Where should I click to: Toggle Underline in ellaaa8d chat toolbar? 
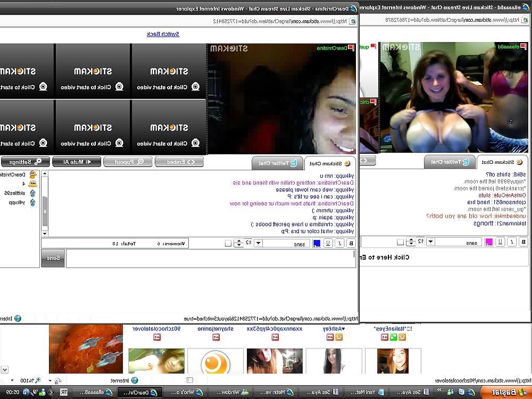501,242
